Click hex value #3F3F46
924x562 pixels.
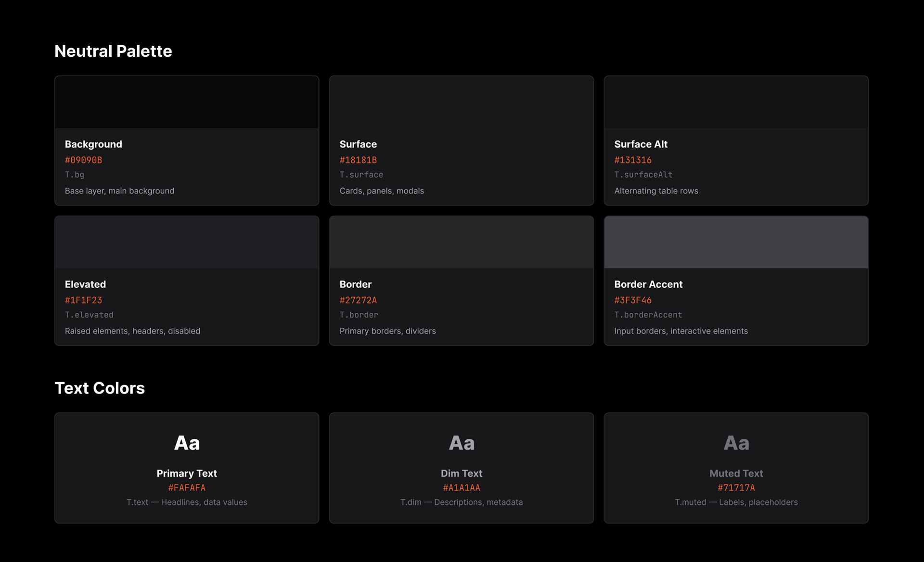pyautogui.click(x=632, y=300)
